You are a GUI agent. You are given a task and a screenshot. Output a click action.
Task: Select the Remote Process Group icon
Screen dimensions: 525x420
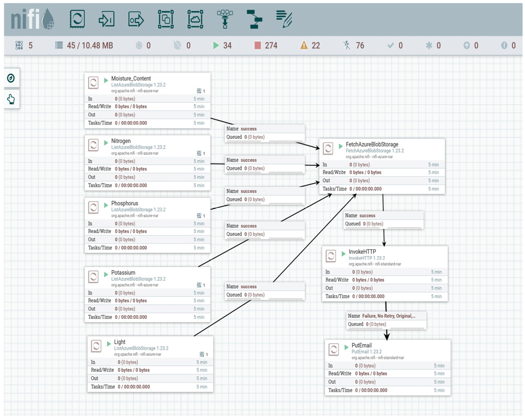pos(195,19)
